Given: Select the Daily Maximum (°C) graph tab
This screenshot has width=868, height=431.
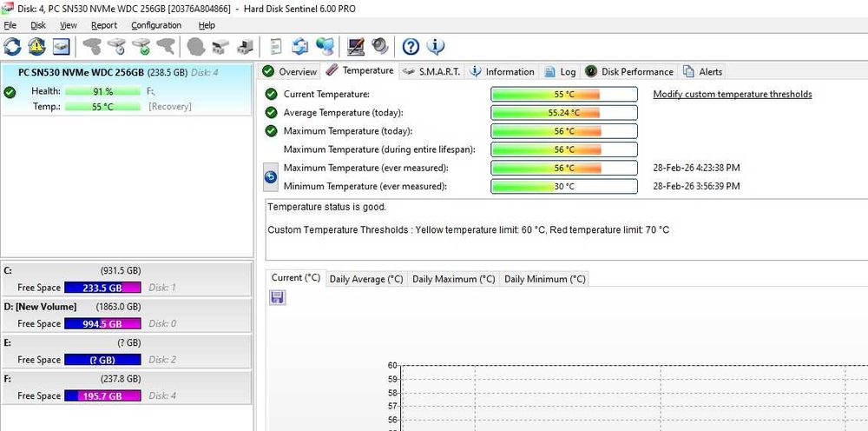Looking at the screenshot, I should pyautogui.click(x=453, y=279).
